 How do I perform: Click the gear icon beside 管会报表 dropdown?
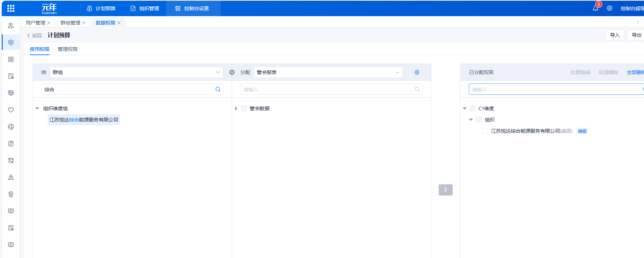tap(417, 72)
